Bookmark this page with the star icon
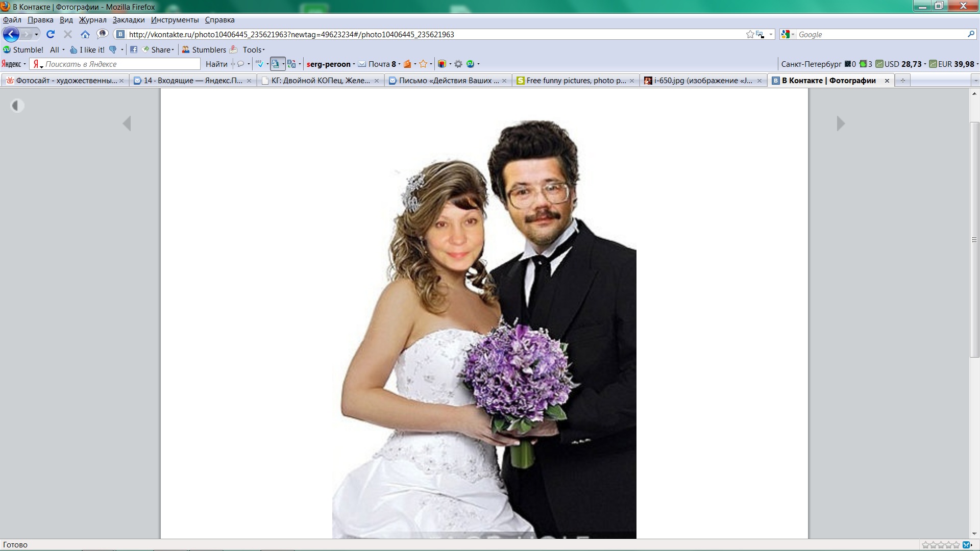980x551 pixels. [x=750, y=34]
